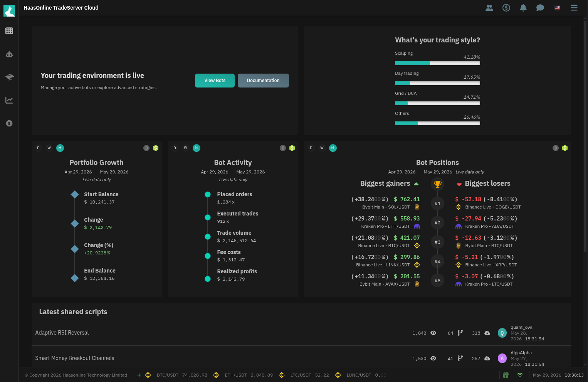Click the gift icon in footer
The height and width of the screenshot is (382, 588).
(x=506, y=375)
